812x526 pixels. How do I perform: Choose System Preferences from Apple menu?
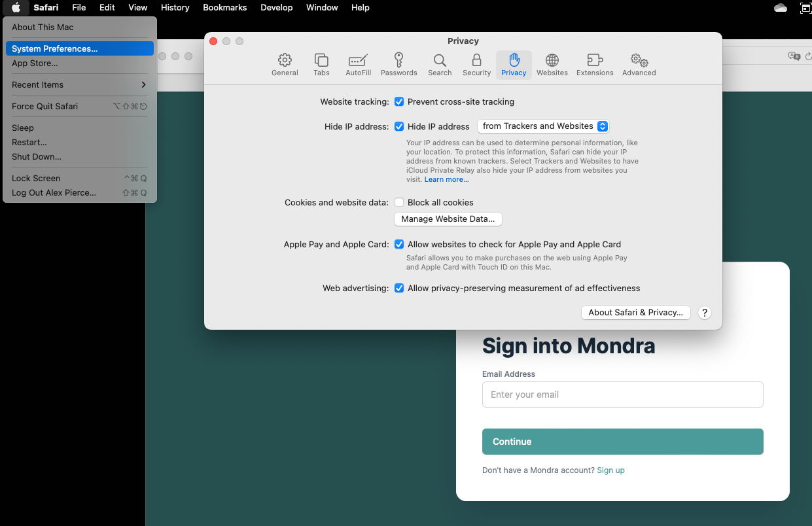click(80, 48)
